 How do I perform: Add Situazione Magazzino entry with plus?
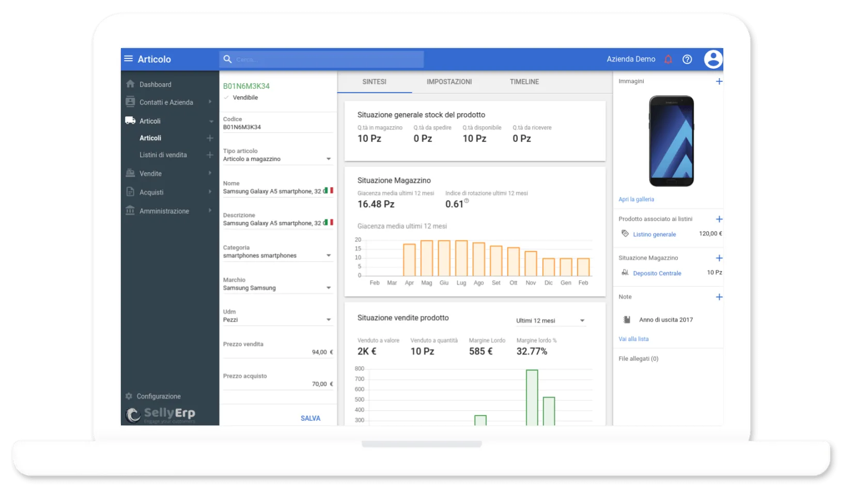click(719, 258)
